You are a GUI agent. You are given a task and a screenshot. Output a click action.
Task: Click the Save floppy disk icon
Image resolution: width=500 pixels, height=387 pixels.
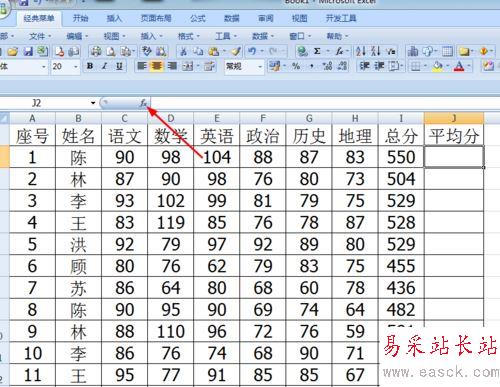pos(28,51)
